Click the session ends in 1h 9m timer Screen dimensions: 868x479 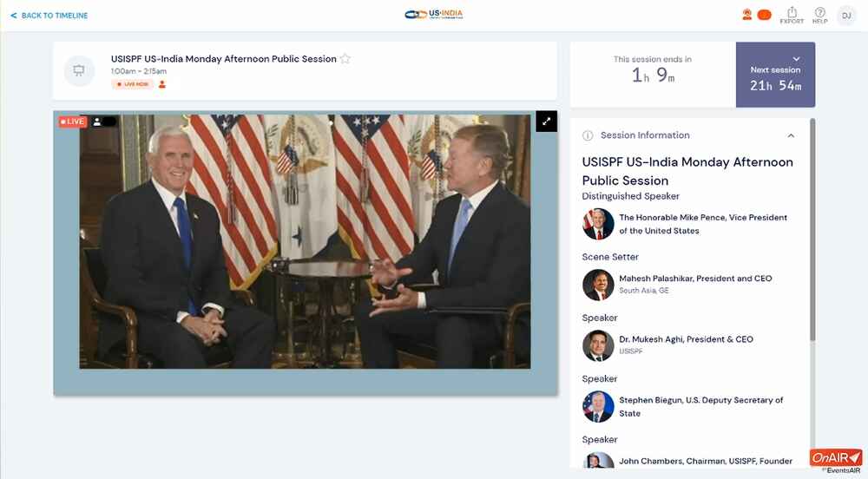click(653, 75)
